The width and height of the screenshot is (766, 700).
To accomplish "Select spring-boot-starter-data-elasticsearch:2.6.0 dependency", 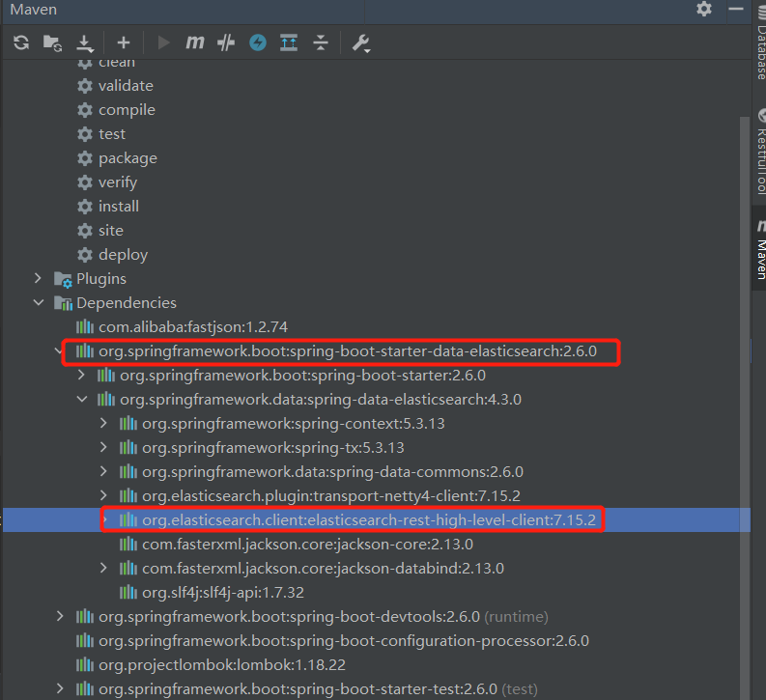I will coord(348,351).
